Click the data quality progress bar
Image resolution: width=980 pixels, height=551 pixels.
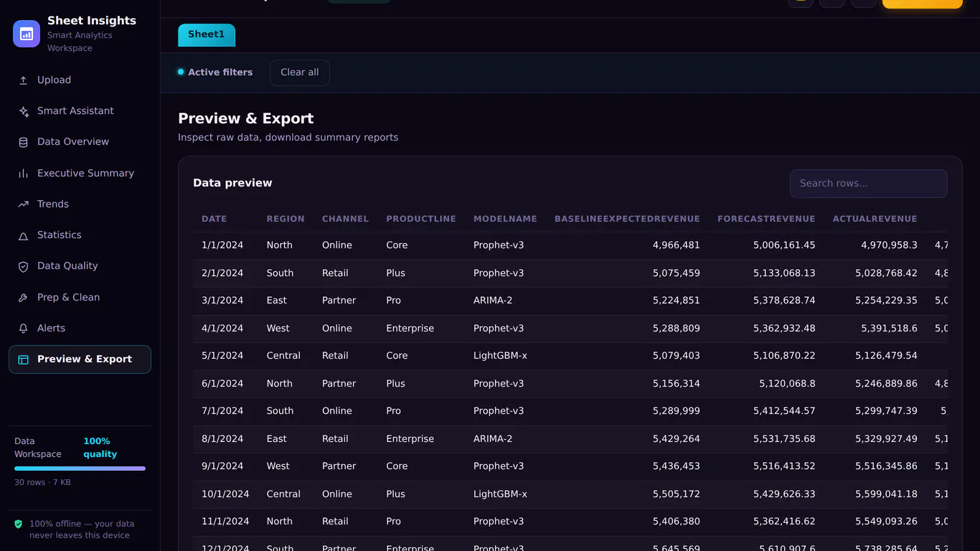coord(80,468)
